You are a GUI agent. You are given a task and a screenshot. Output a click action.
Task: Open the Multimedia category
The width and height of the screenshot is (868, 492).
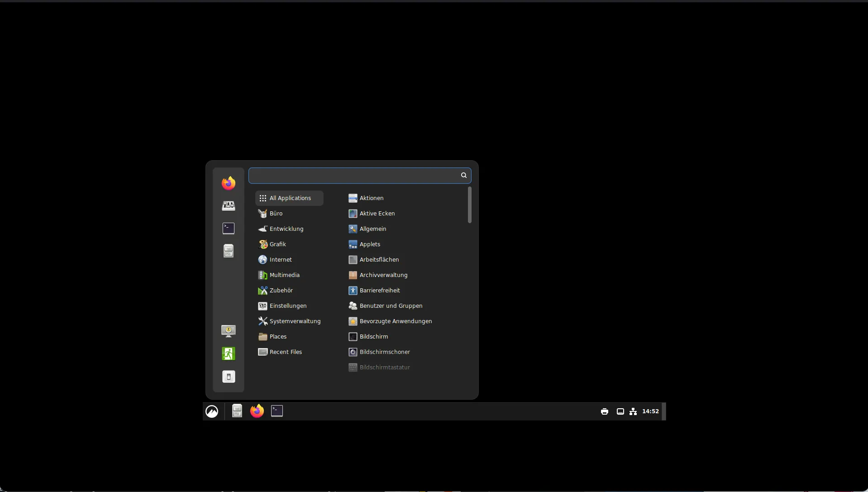pos(284,275)
